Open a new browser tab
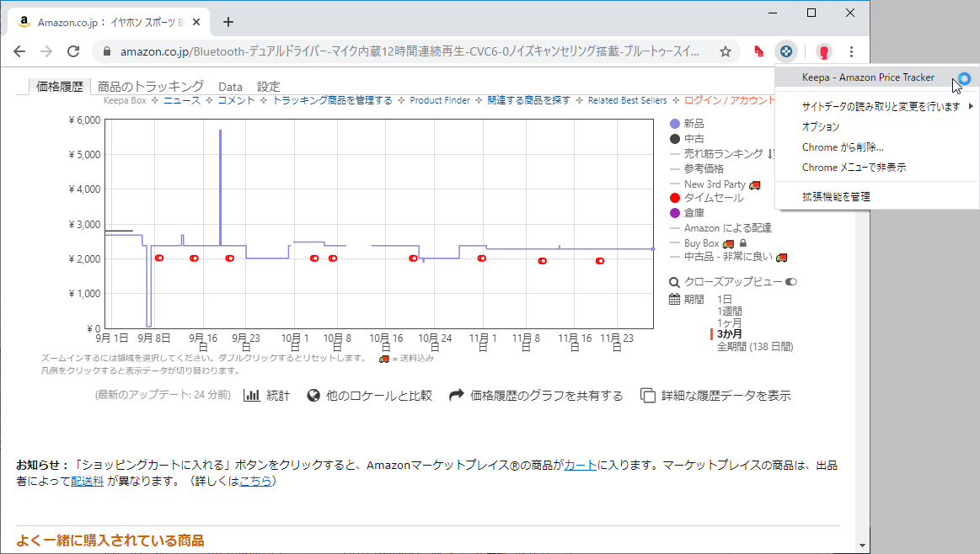The image size is (980, 554). click(228, 22)
